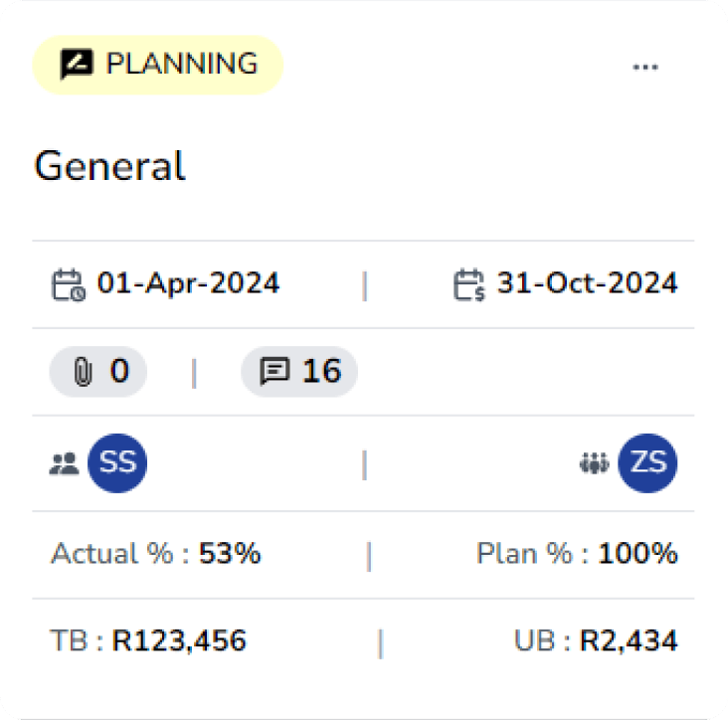Viewport: 728px width, 720px height.
Task: Click the SS user avatar
Action: click(x=117, y=462)
